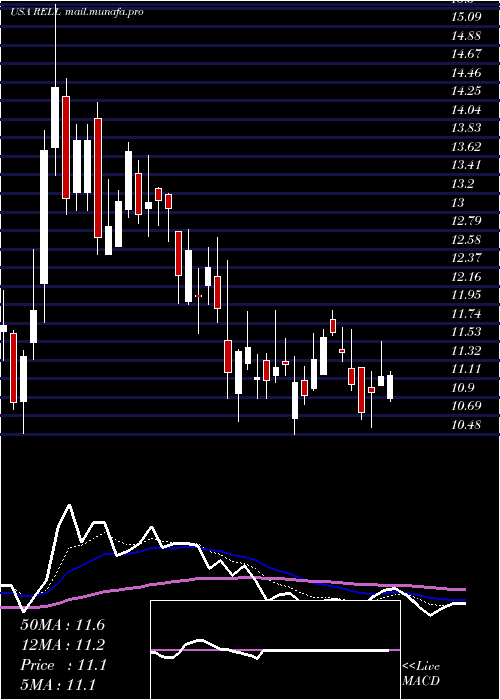
Task: Select the 10.69 price axis label
Action: 467,406
